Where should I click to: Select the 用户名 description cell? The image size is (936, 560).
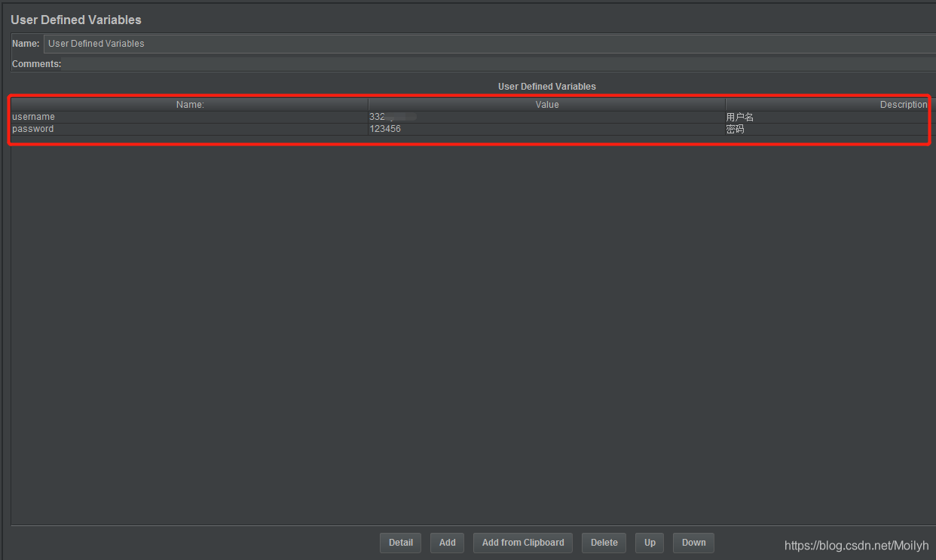(830, 117)
